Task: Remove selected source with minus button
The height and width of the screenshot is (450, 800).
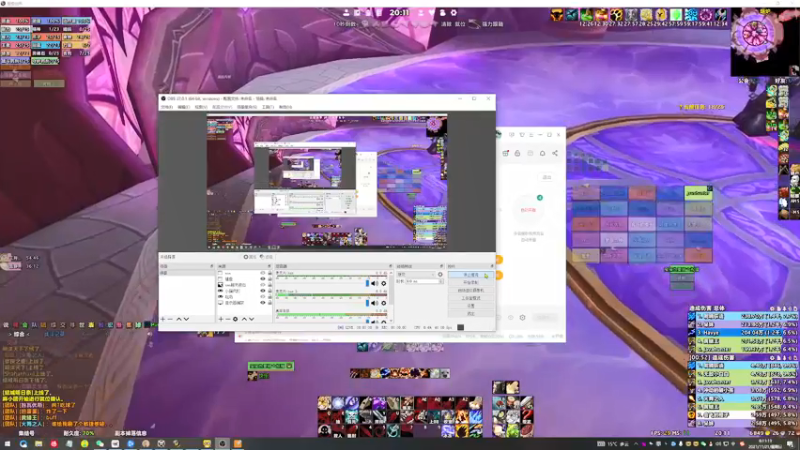Action: (228, 319)
